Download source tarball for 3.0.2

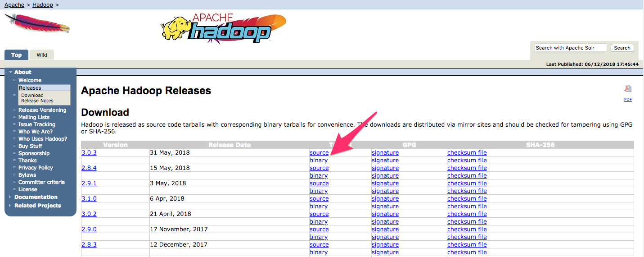click(319, 214)
